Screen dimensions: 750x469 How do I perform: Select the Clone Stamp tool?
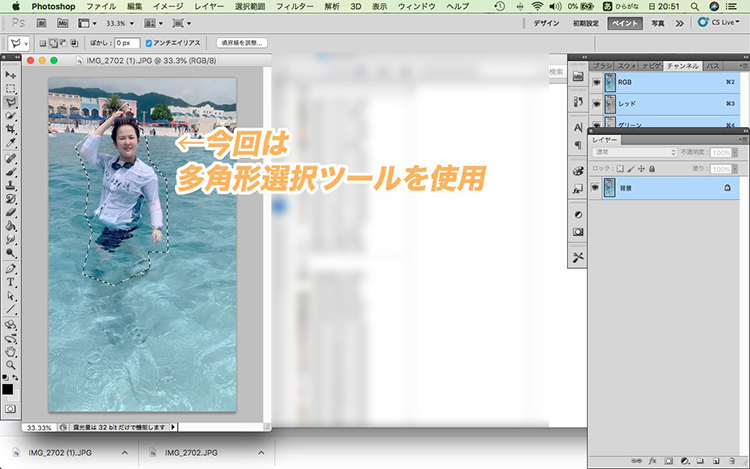tap(11, 185)
